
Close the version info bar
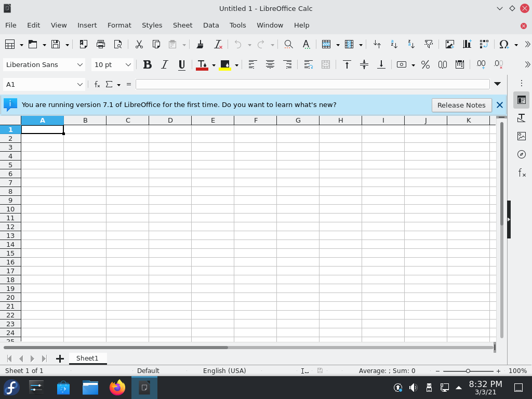[x=499, y=105]
